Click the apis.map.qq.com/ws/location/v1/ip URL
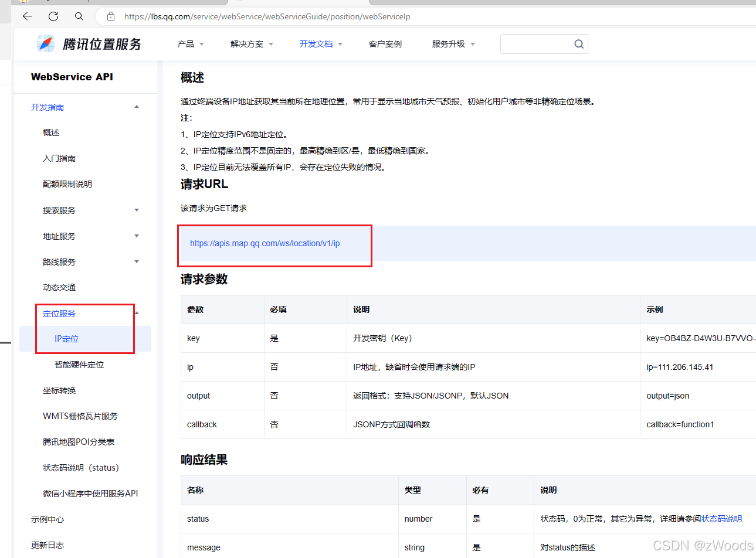Screen dimensions: 756x558 point(265,243)
